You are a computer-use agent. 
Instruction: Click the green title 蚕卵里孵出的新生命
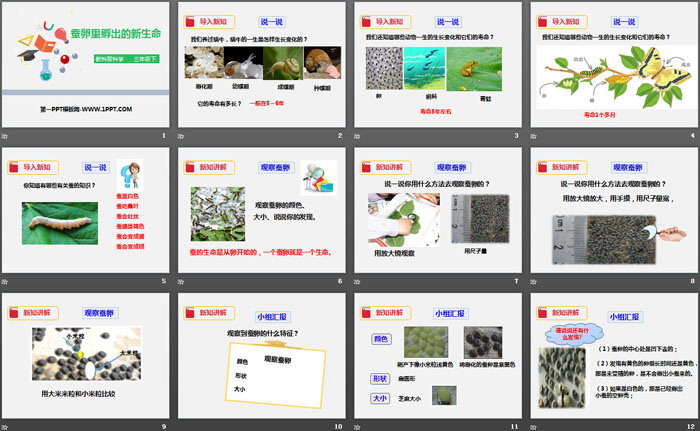[x=116, y=33]
